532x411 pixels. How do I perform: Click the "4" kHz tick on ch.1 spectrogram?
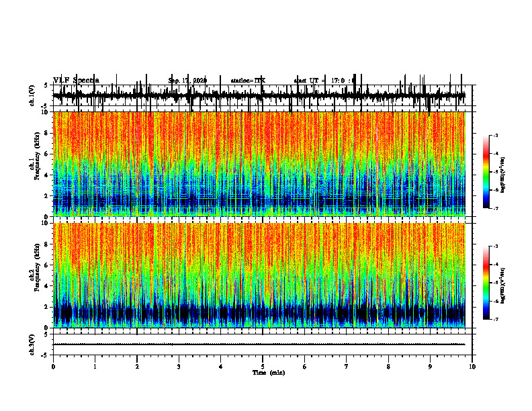[x=47, y=175]
